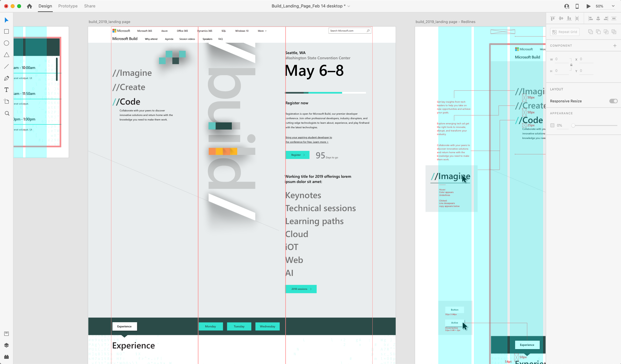This screenshot has width=621, height=364.
Task: Click the teal Register button
Action: pyautogui.click(x=297, y=155)
